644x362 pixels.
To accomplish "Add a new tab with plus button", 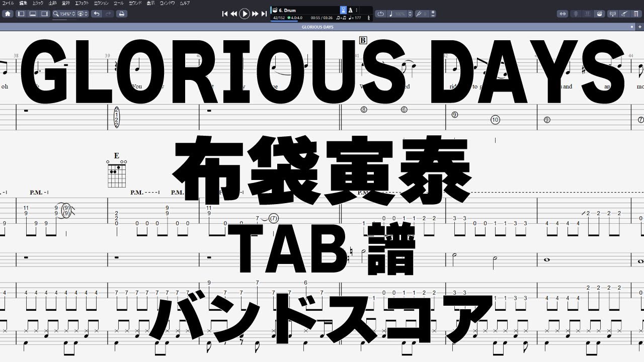I will point(640,27).
